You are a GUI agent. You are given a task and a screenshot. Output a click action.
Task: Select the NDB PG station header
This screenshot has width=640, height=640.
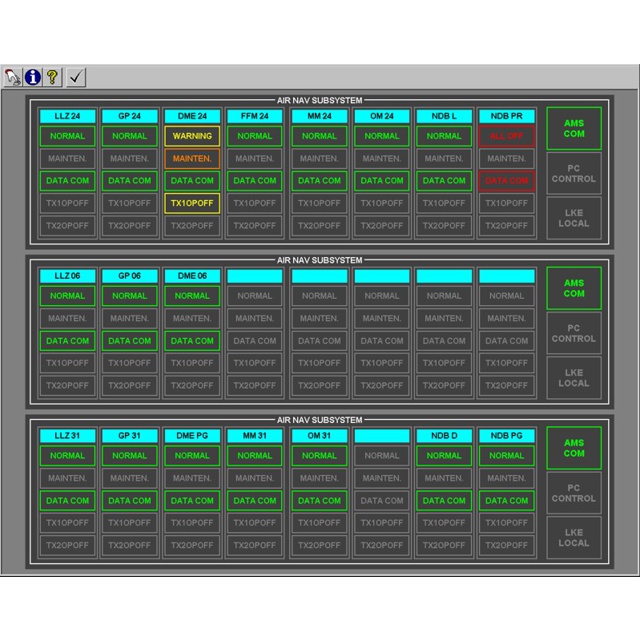click(507, 436)
